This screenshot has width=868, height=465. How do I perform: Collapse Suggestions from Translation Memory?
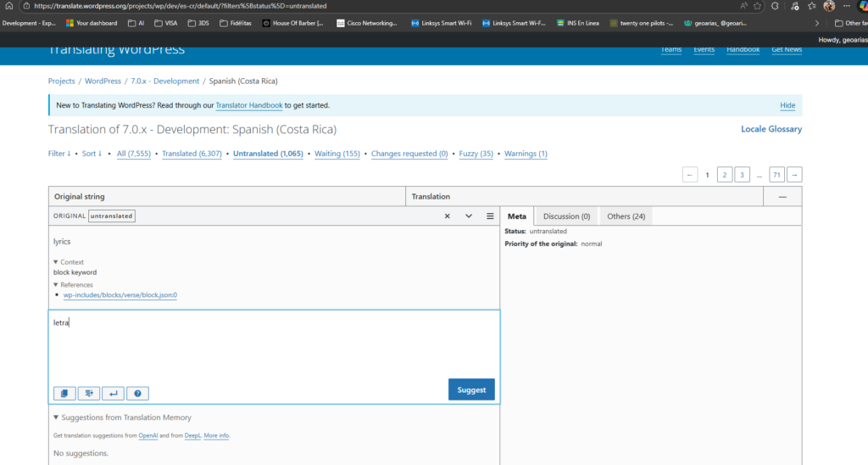tap(121, 417)
